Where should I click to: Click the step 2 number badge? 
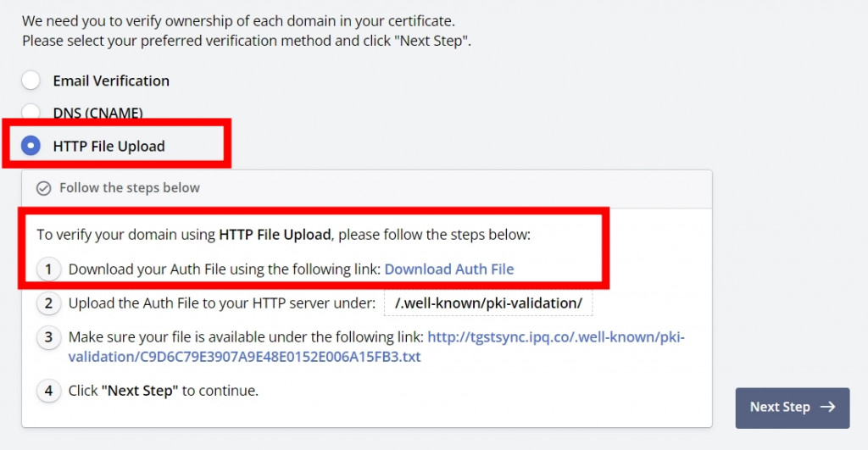[x=48, y=303]
